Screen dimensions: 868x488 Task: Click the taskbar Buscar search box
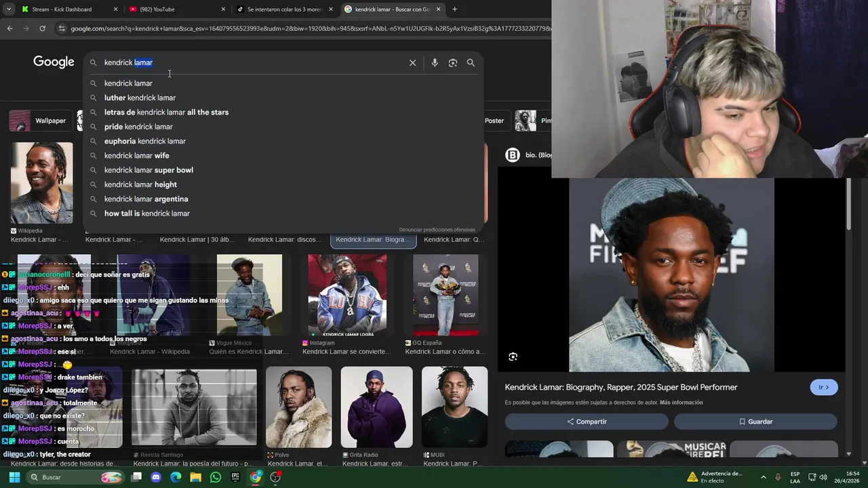tap(75, 477)
